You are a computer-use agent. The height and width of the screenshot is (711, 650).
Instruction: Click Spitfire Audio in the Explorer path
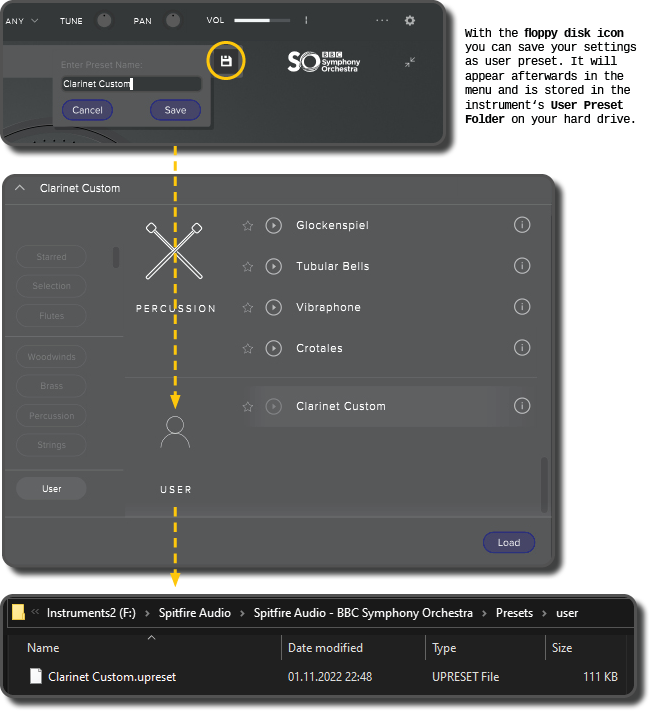tap(195, 613)
